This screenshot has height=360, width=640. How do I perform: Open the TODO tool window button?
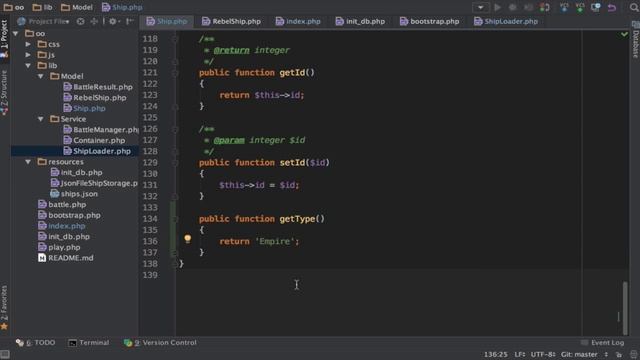[36, 343]
